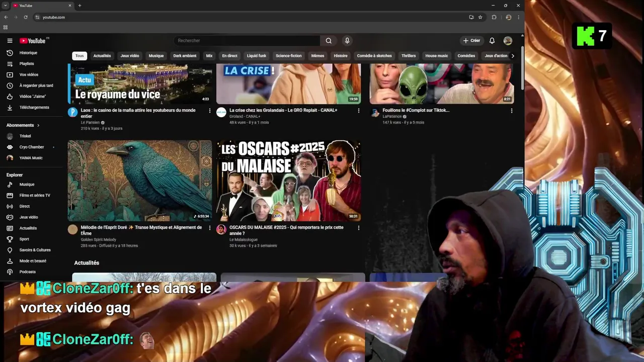Start voice search with microphone icon
The image size is (644, 362).
[347, 41]
